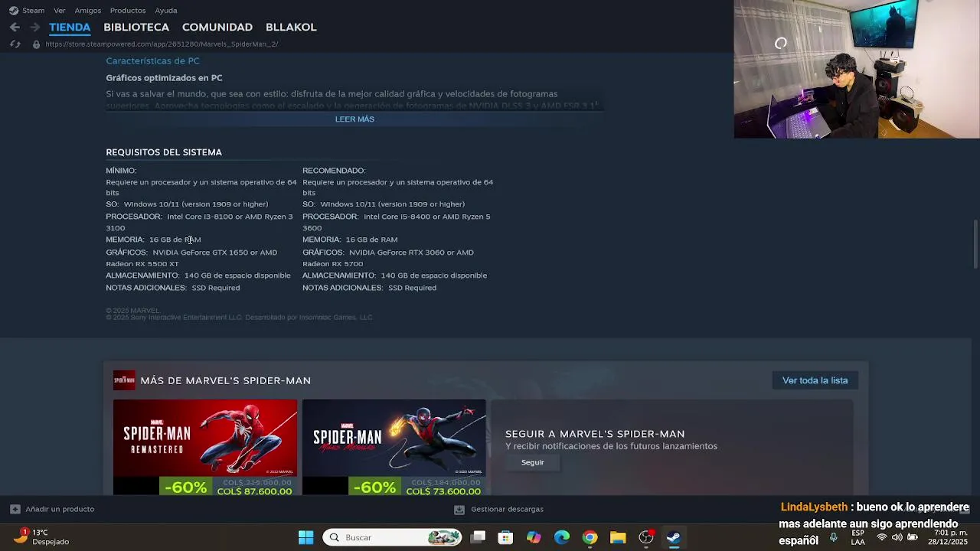Open the weather widget showing 13°C
The width and height of the screenshot is (980, 551).
43,536
